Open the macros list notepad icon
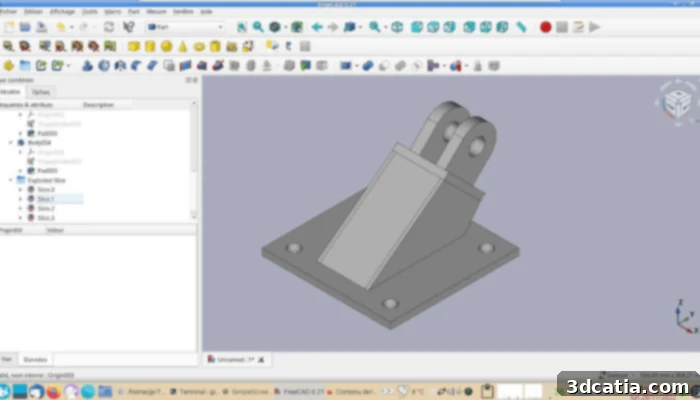700x400 pixels. click(x=579, y=27)
